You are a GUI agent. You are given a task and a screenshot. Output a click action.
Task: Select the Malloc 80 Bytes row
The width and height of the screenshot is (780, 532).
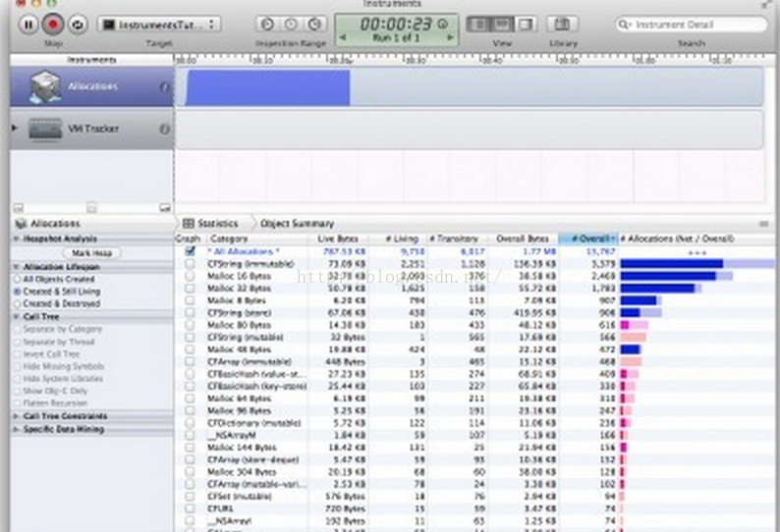click(x=474, y=325)
